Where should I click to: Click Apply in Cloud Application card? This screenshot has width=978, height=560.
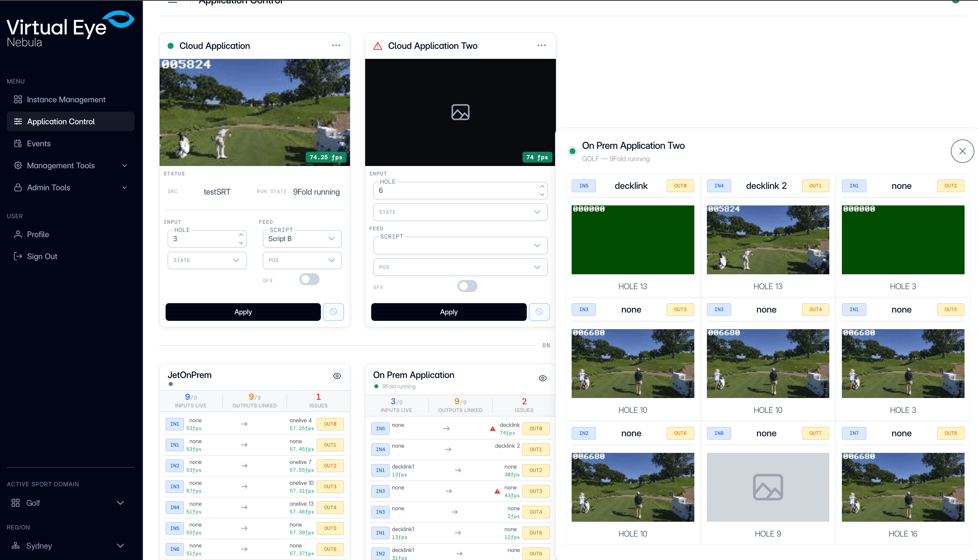243,312
